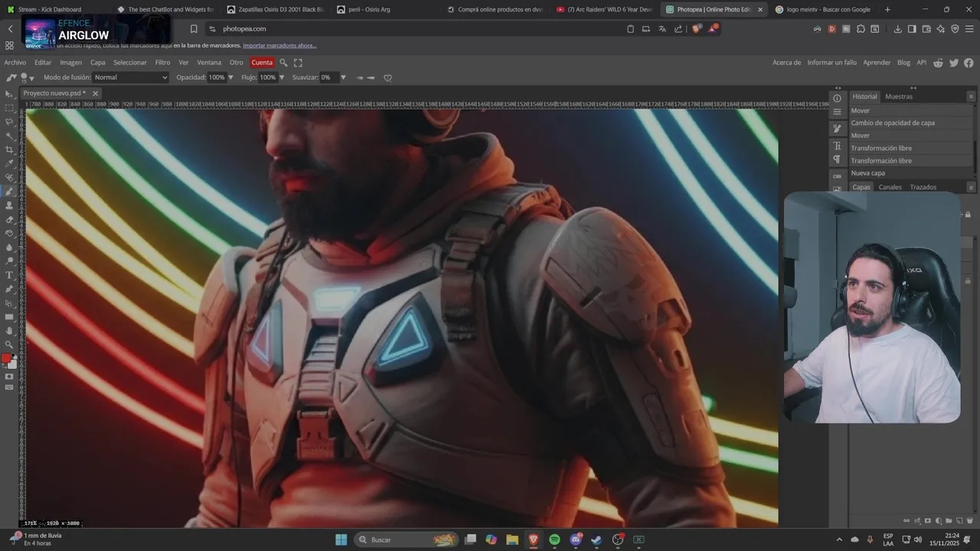Open the Informar un fallo link
Viewport: 980px width, 551px height.
click(x=831, y=63)
